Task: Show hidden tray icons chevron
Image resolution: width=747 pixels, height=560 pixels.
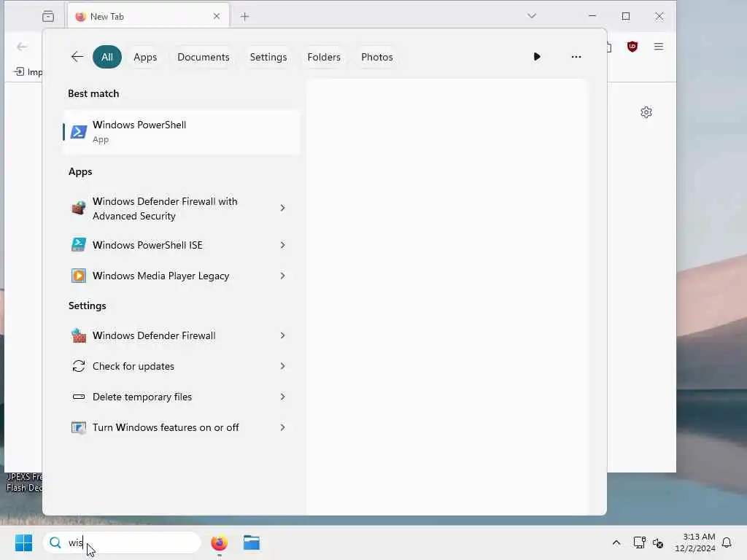Action: [616, 542]
